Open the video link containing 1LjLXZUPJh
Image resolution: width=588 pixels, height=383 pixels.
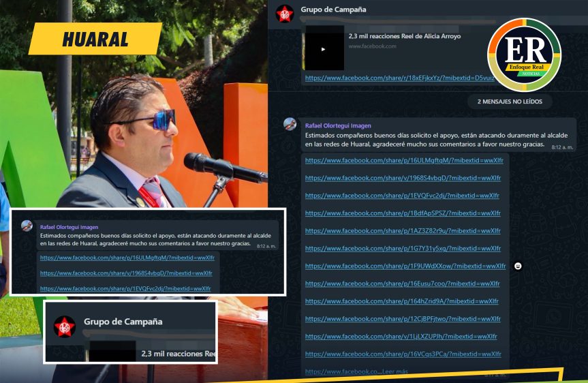pos(401,337)
